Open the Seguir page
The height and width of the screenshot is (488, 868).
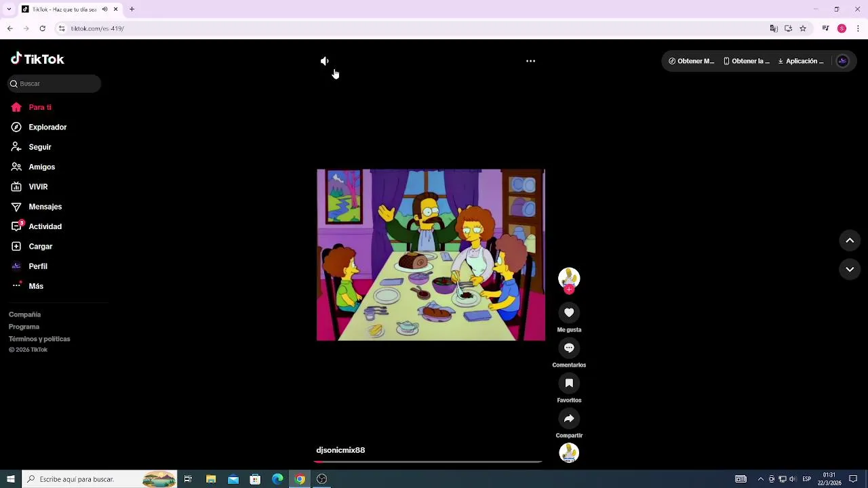tap(40, 147)
